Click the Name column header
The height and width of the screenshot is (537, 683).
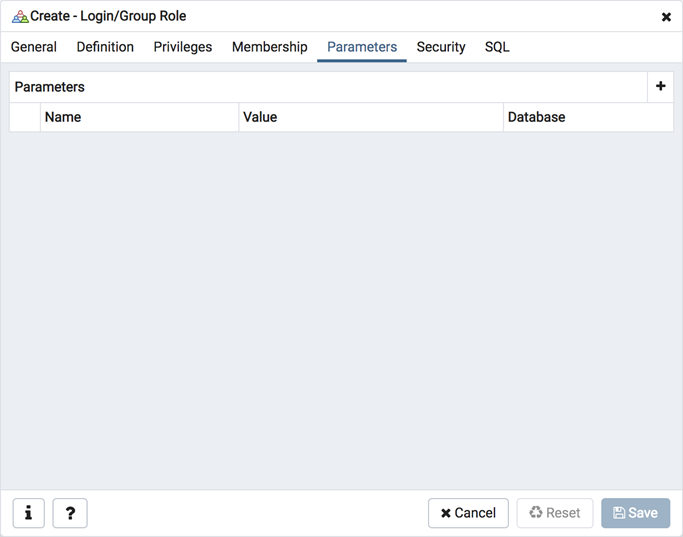click(x=63, y=117)
